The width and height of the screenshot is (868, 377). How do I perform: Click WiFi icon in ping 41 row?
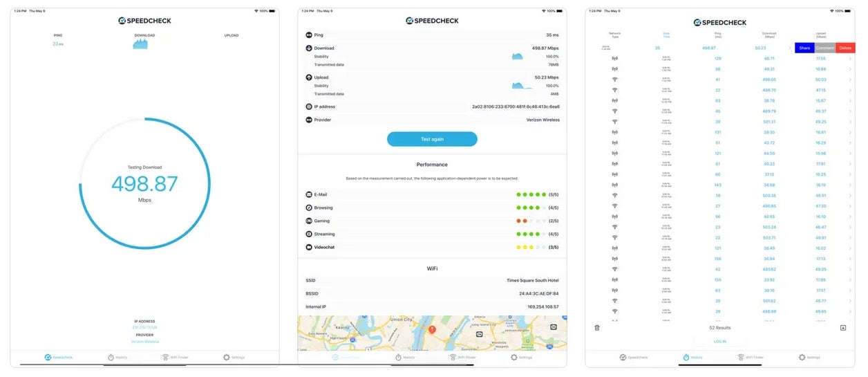click(x=615, y=80)
